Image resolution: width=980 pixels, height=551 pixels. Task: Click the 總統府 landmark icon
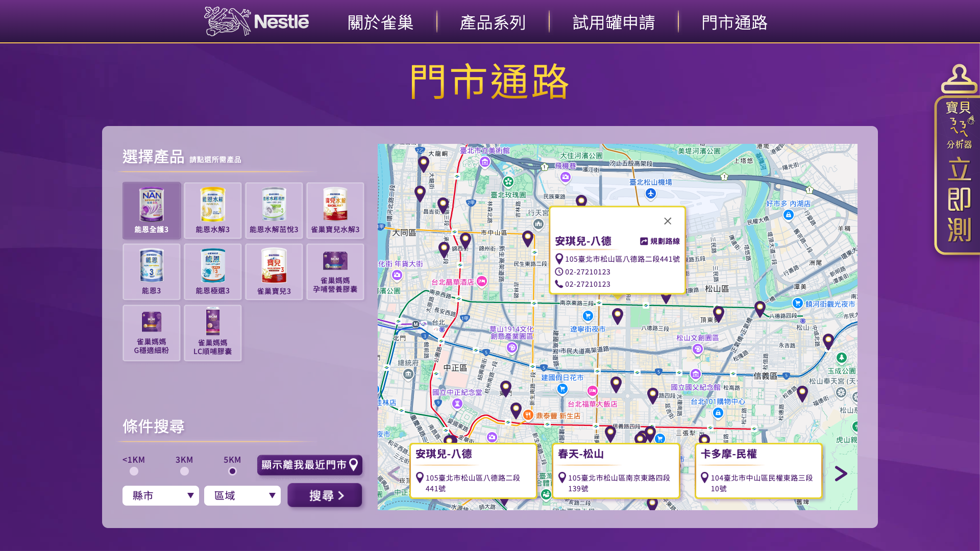pyautogui.click(x=408, y=375)
